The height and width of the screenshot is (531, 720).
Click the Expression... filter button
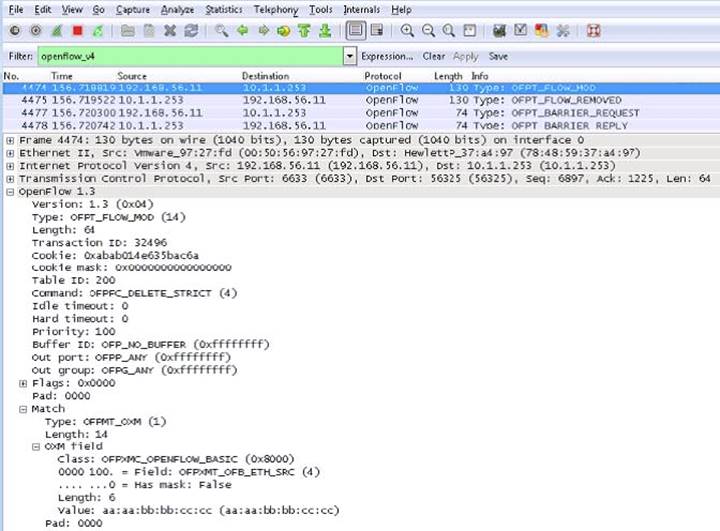388,57
